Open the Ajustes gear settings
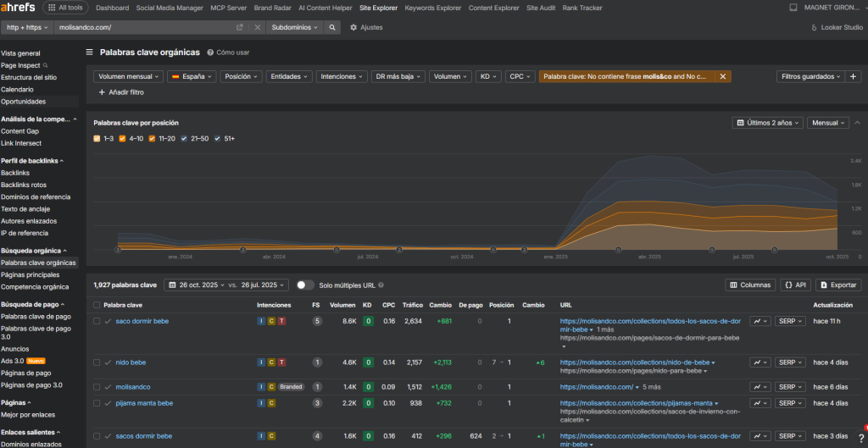This screenshot has height=448, width=868. tap(366, 27)
